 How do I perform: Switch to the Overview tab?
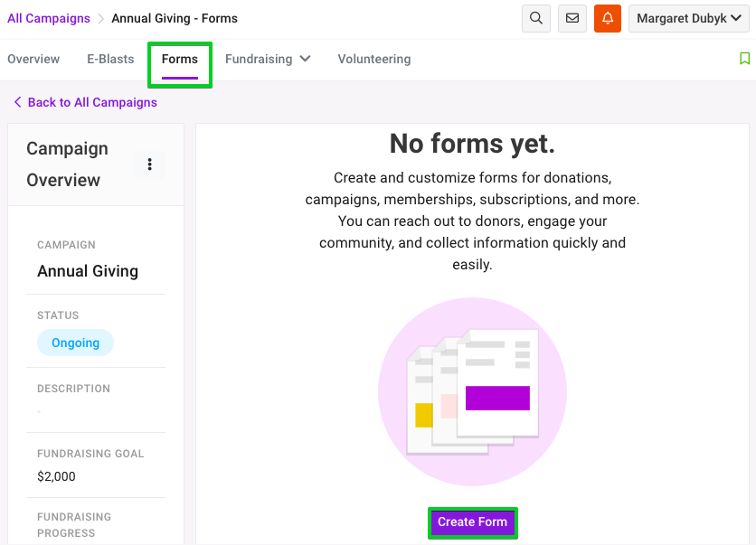click(x=33, y=59)
